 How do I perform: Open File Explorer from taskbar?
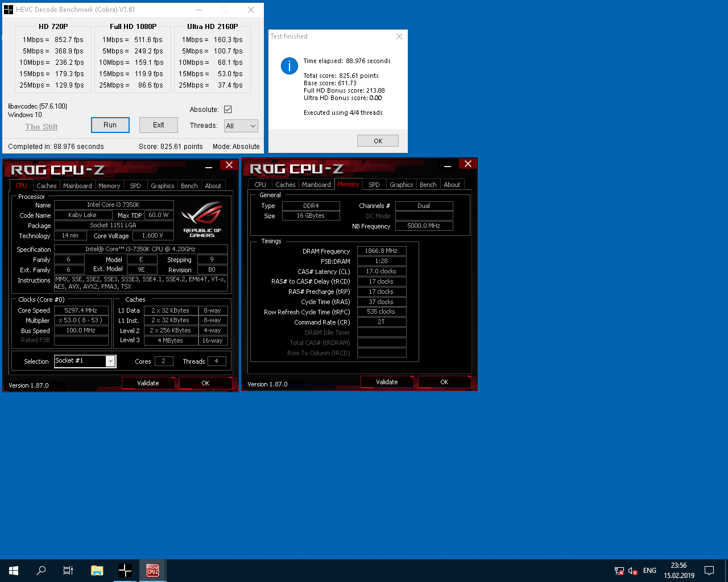[x=97, y=571]
